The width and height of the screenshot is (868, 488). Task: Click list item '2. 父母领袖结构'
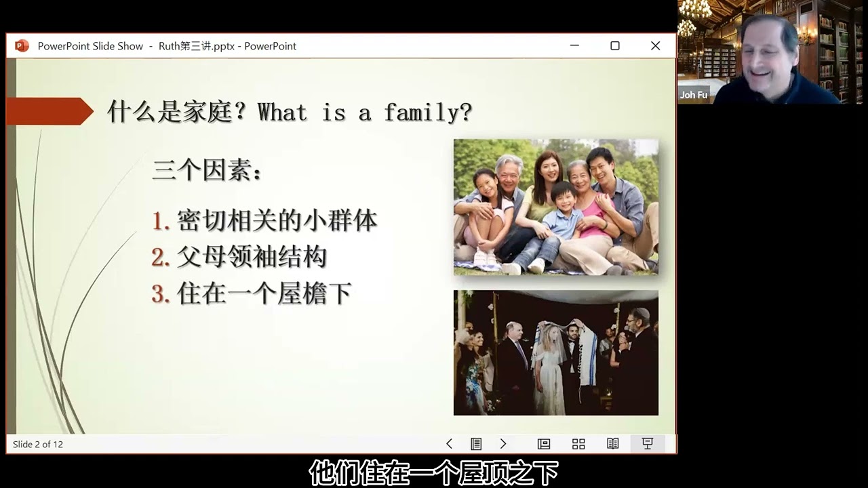click(x=239, y=257)
